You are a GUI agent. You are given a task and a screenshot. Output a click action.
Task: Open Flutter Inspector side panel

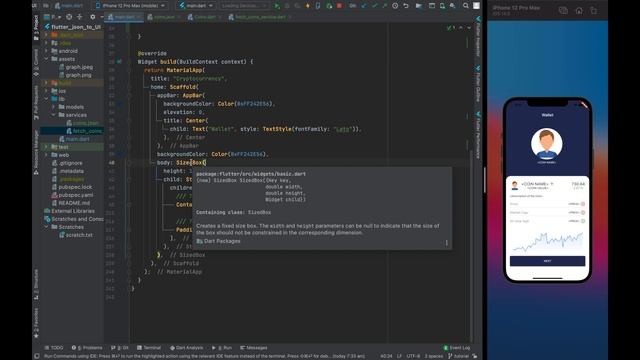point(478,37)
